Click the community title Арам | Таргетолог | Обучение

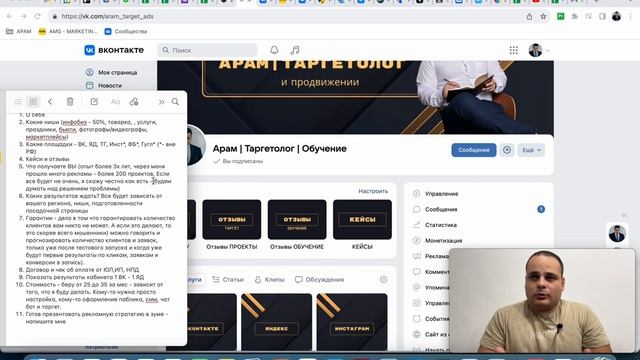pos(280,149)
